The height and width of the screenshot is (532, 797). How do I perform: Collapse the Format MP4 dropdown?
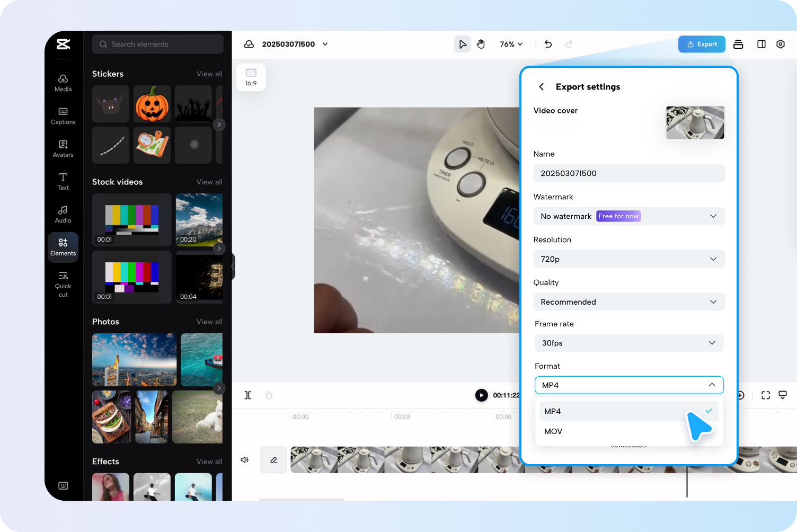tap(629, 385)
